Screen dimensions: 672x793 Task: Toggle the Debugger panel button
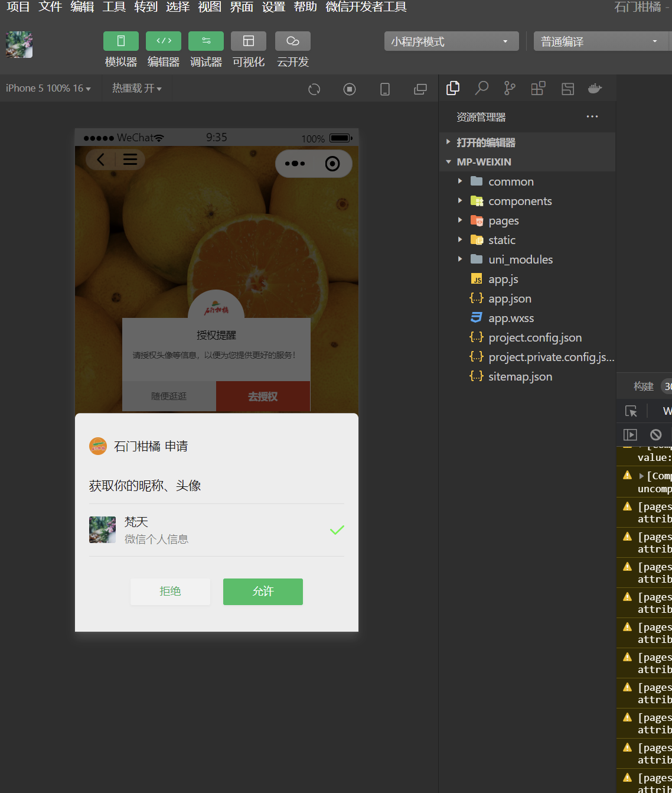click(205, 41)
